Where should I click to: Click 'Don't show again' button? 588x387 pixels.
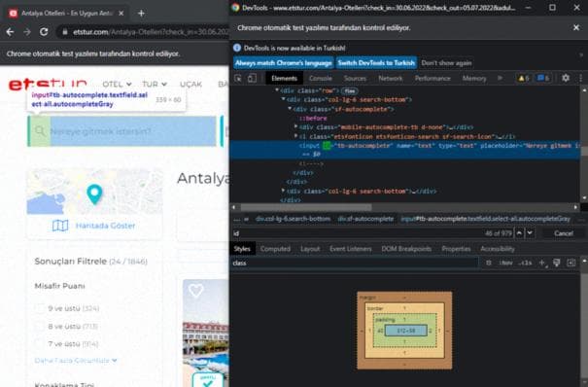446,63
